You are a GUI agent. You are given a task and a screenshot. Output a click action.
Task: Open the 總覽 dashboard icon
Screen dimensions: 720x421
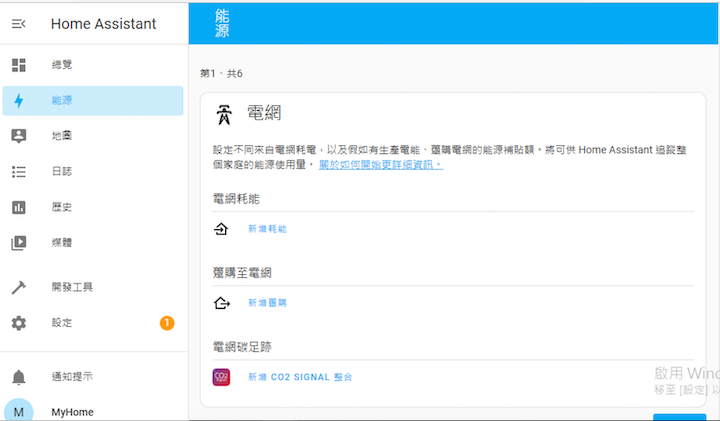tap(19, 65)
